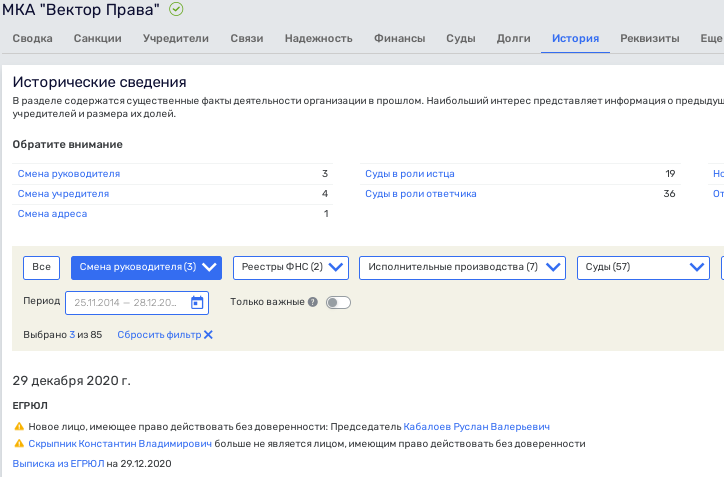Click warning icon beside Скрыпник Константин
Image resolution: width=724 pixels, height=477 pixels.
(x=19, y=443)
